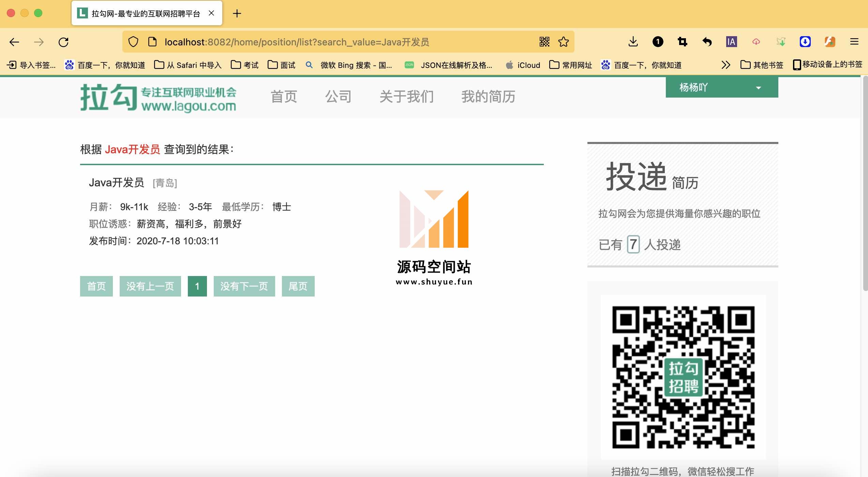Bookmark this page with the star icon
This screenshot has height=477, width=868.
pos(563,42)
